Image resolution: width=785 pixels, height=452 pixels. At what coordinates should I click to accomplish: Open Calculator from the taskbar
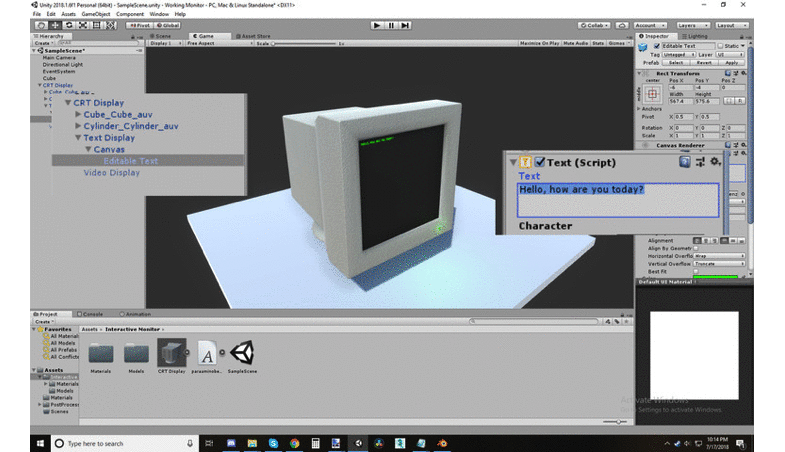(x=315, y=443)
